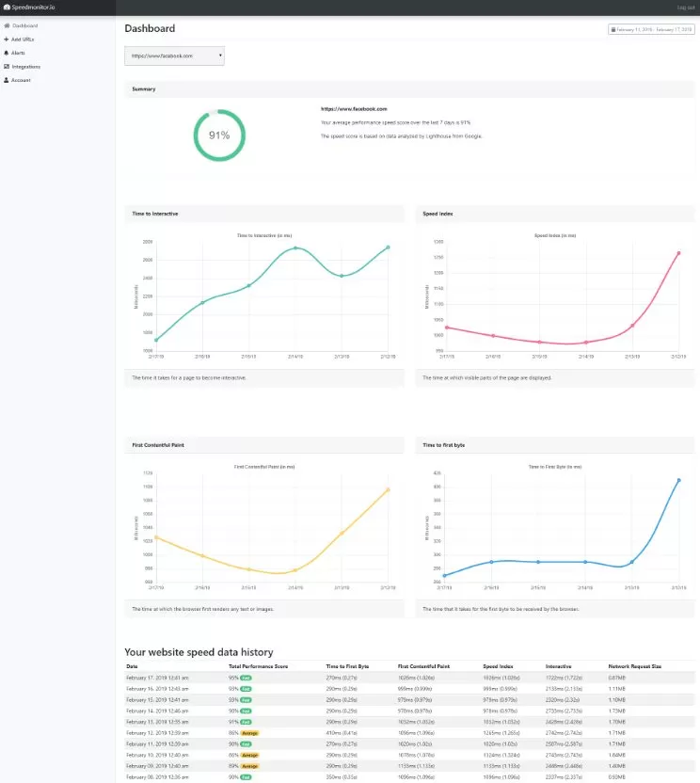The width and height of the screenshot is (700, 783).
Task: Open Alerts via the bell icon
Action: tap(7, 53)
